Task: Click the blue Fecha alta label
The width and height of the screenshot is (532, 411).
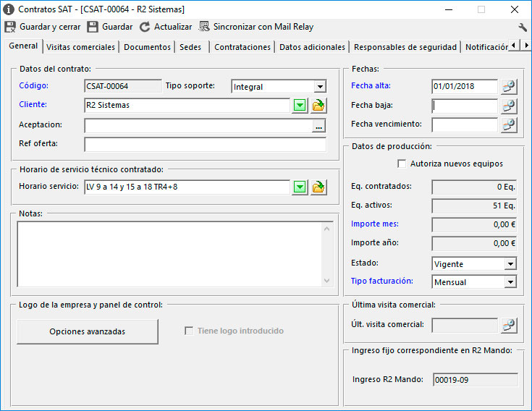Action: 371,86
